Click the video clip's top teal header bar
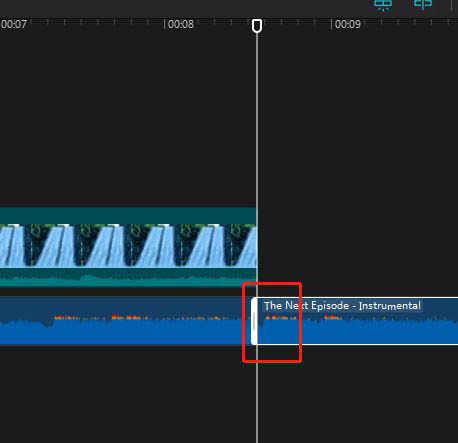This screenshot has width=458, height=443. tap(128, 216)
